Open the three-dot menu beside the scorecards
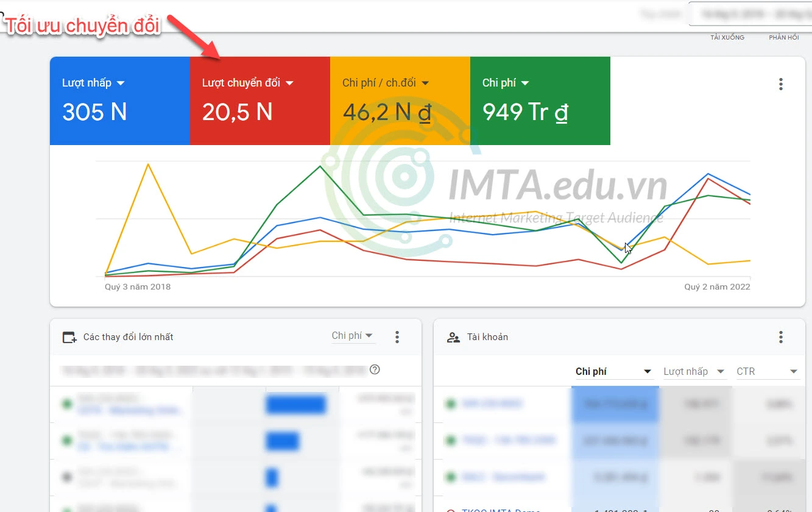The image size is (812, 512). pyautogui.click(x=781, y=84)
